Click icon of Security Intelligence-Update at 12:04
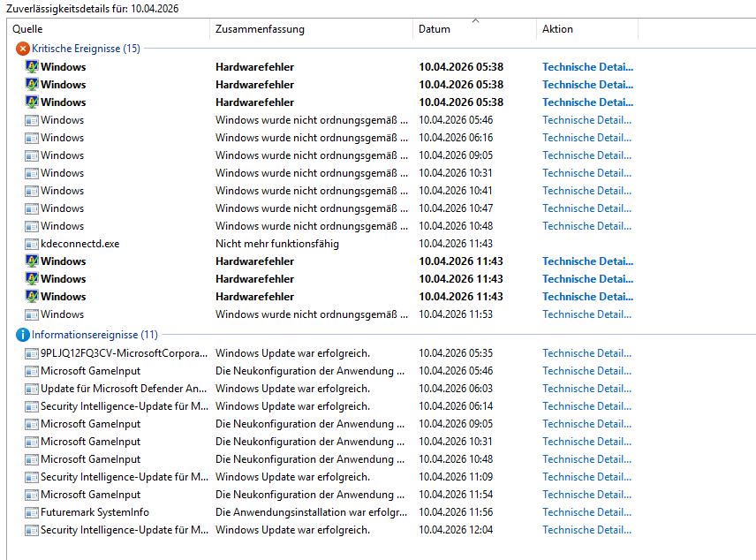 tap(32, 530)
